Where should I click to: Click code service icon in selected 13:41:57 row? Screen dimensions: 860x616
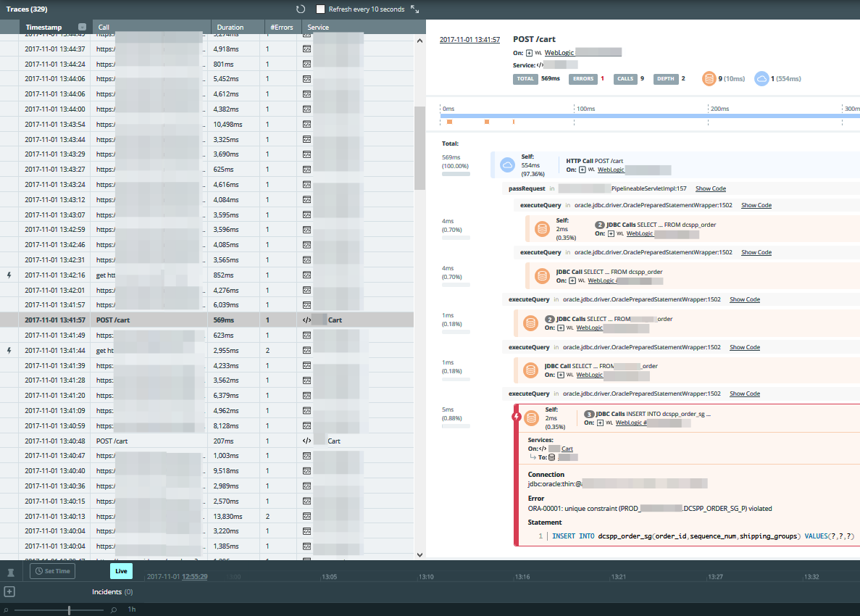(x=306, y=320)
